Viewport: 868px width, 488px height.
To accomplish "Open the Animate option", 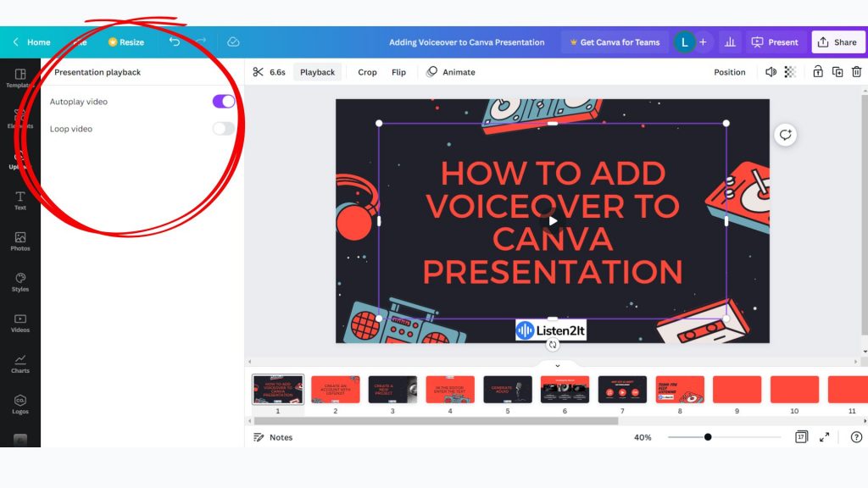I will 451,72.
